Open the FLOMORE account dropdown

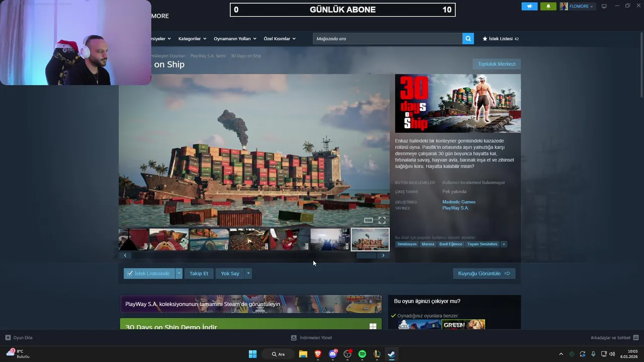coord(577,6)
